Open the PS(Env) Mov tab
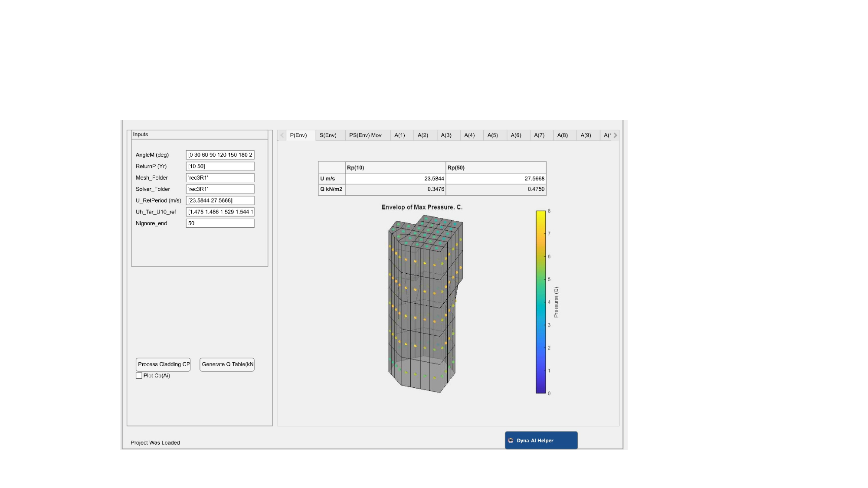This screenshot has width=868, height=488. (x=365, y=135)
